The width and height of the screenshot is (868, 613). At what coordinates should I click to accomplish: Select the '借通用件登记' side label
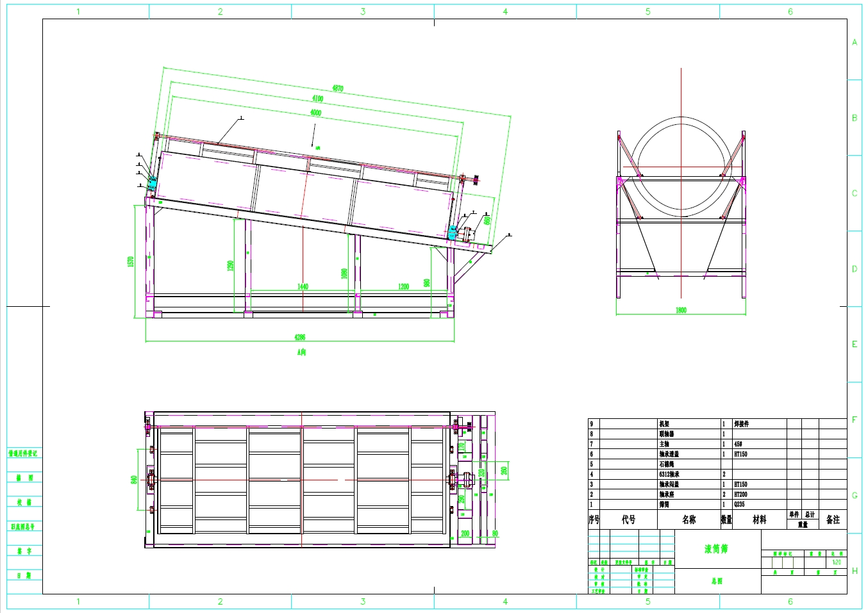(x=23, y=454)
